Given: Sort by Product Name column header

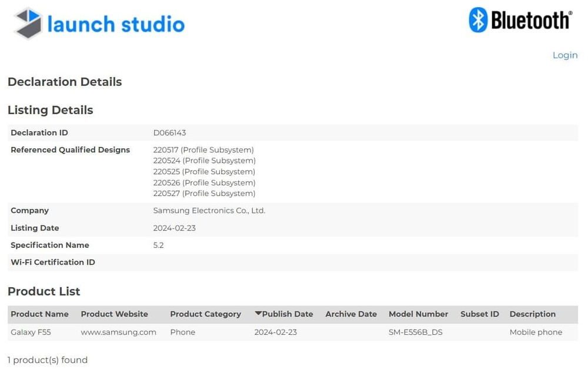Looking at the screenshot, I should pos(39,314).
